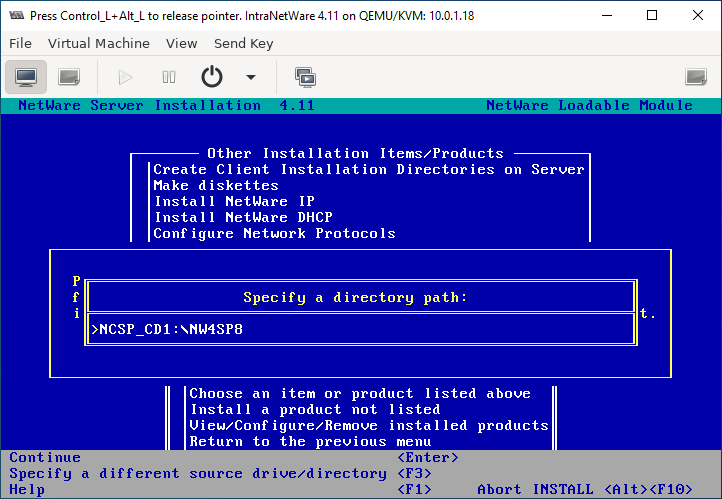Choose 'Choose an item or product listed above'
722x499 pixels.
click(x=360, y=394)
